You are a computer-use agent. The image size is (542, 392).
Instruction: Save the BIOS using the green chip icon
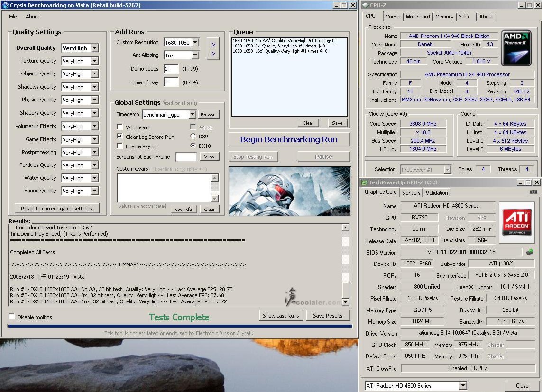(530, 252)
